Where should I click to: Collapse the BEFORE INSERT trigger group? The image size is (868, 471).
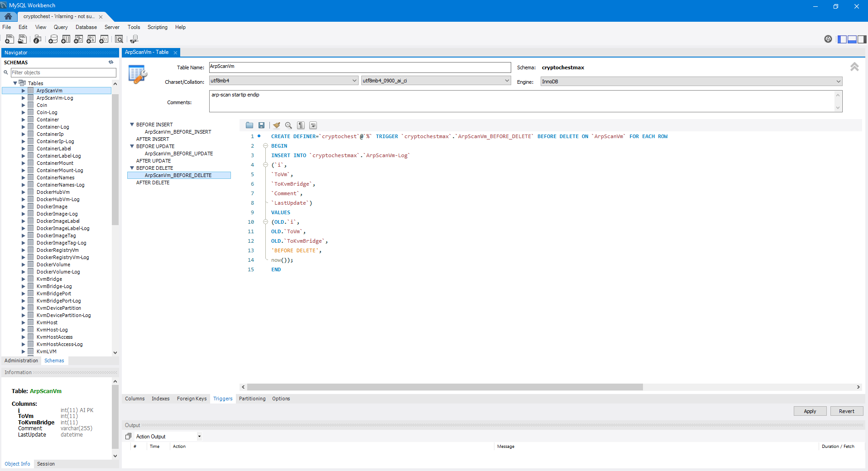[132, 125]
